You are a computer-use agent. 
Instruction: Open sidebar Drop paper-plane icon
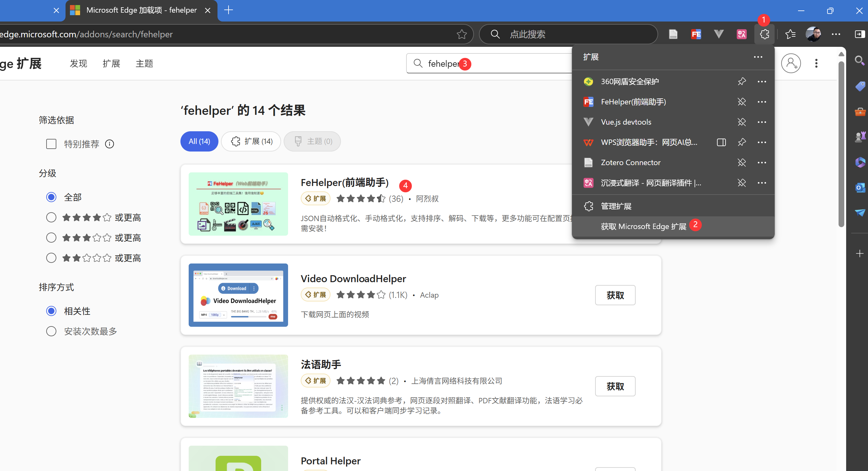click(x=859, y=213)
